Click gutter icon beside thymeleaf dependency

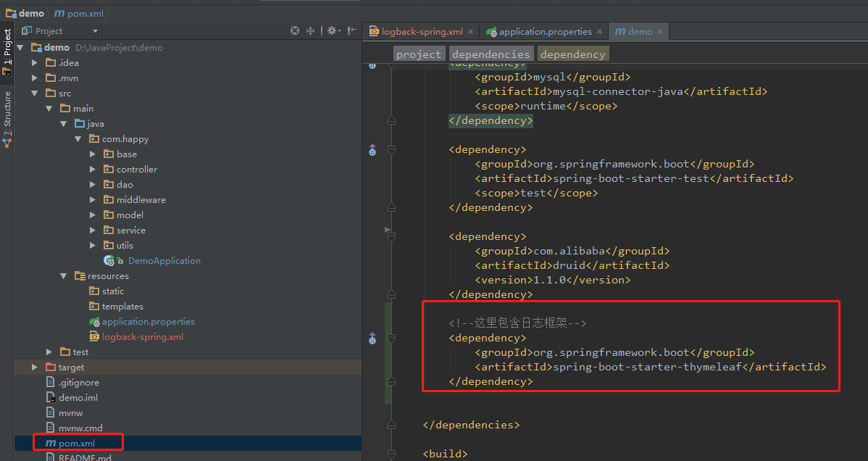[372, 338]
